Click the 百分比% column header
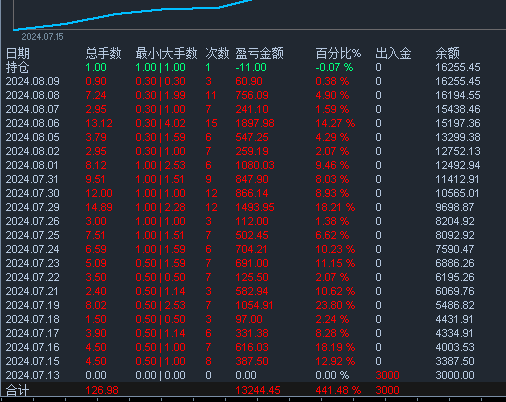Image resolution: width=506 pixels, height=402 pixels. click(338, 53)
